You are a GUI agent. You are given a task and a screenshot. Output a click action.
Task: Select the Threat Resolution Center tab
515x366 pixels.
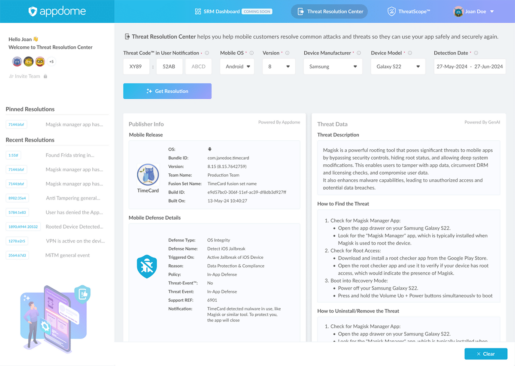pos(329,11)
